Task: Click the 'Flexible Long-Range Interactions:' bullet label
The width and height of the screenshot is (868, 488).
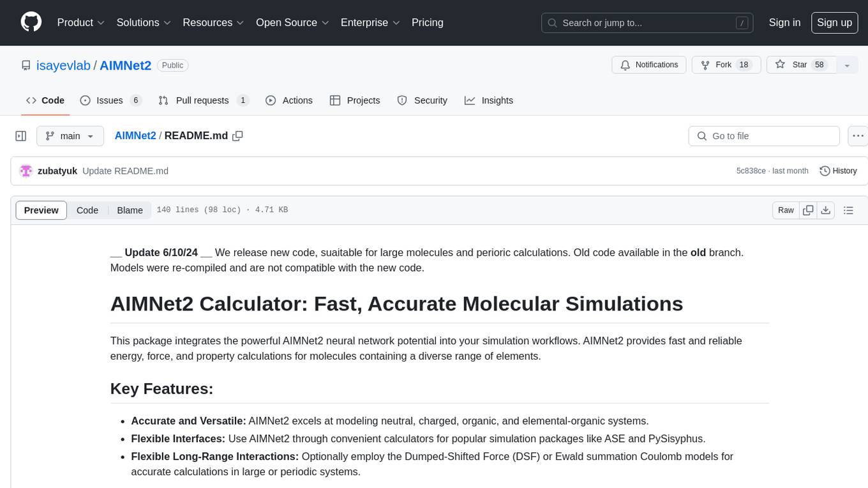Action: [x=215, y=457]
